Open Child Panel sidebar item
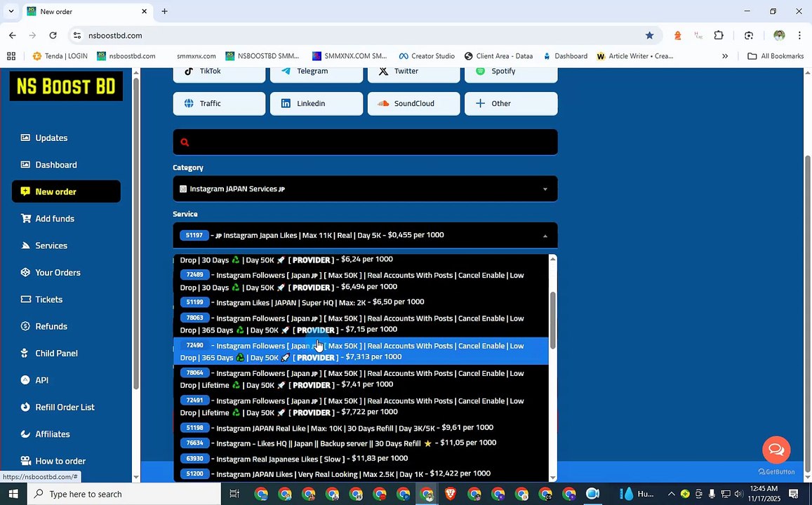Screen dimensions: 812x505 coord(56,353)
